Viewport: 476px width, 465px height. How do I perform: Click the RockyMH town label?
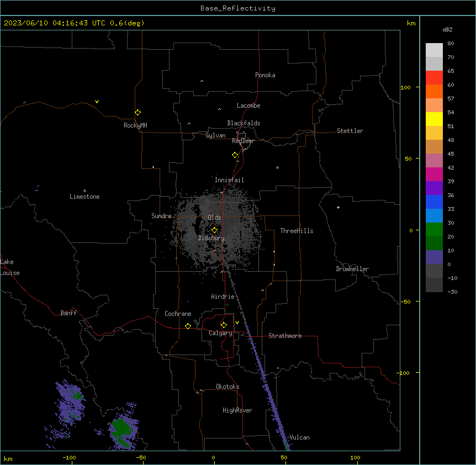click(x=135, y=125)
